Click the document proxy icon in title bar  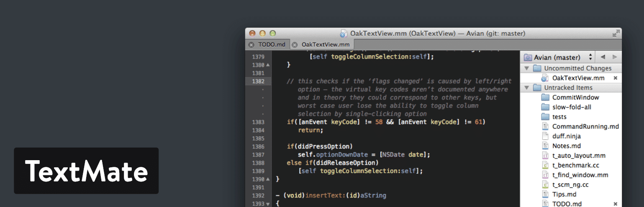tap(343, 33)
